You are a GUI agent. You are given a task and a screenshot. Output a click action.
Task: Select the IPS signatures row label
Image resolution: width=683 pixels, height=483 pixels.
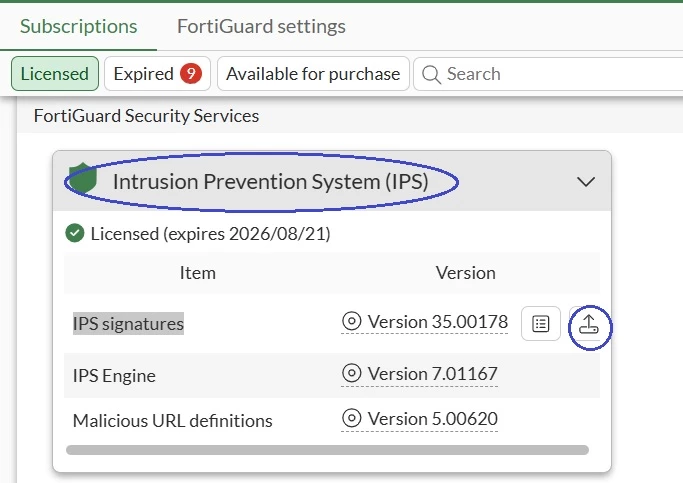[128, 324]
